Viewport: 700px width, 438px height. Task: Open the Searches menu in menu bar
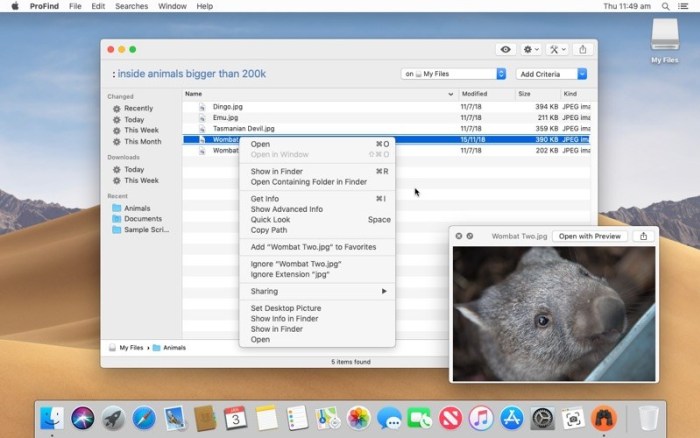[x=131, y=6]
